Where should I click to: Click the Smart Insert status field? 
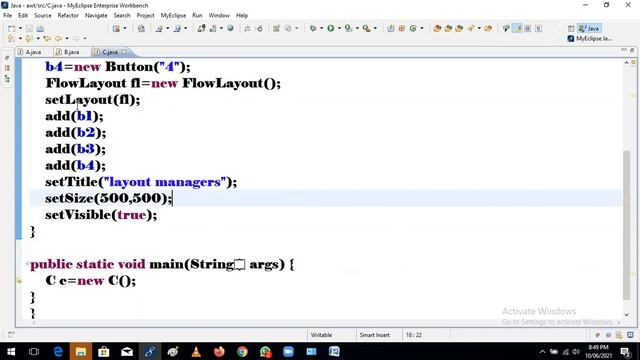(374, 335)
